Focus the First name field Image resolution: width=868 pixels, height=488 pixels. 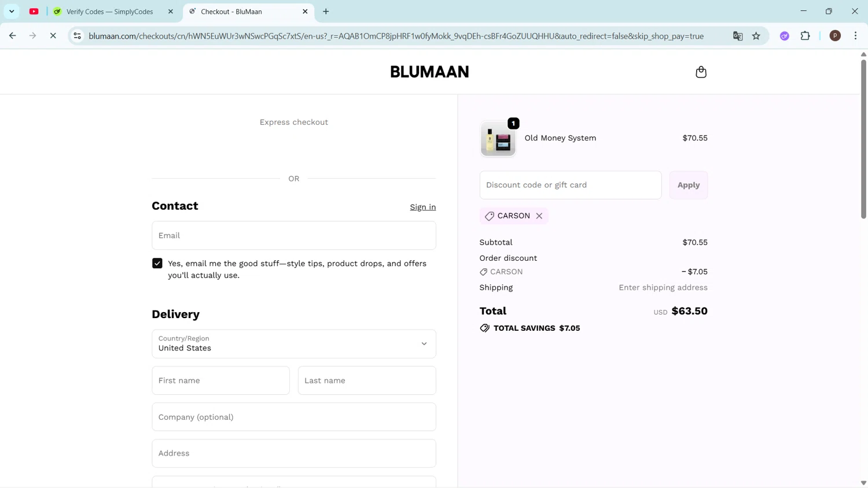coord(220,380)
